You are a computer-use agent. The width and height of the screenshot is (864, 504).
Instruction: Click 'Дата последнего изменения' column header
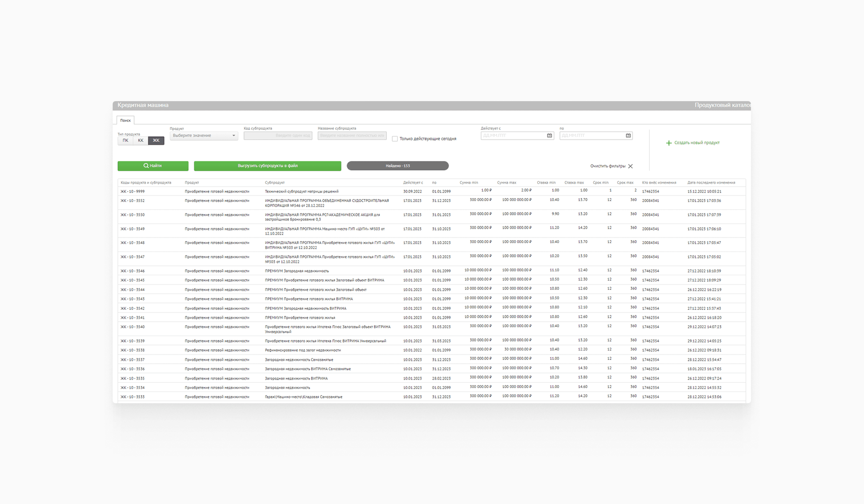pos(711,183)
